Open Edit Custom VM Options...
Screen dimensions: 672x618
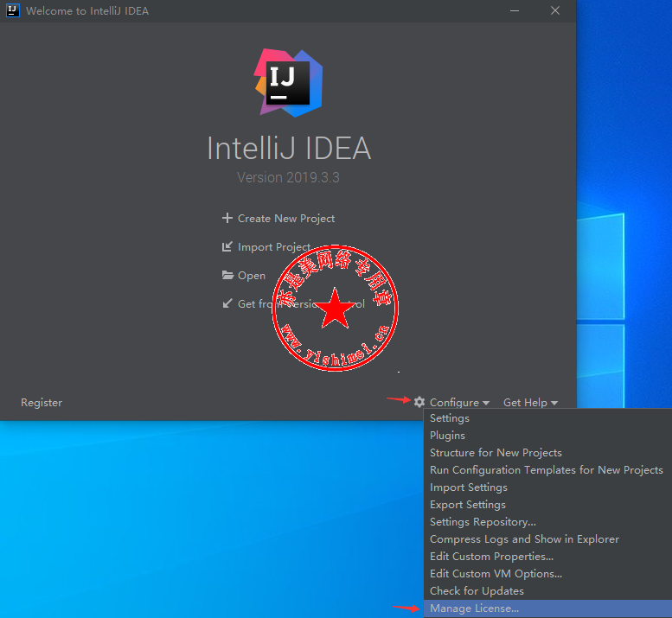547,573
